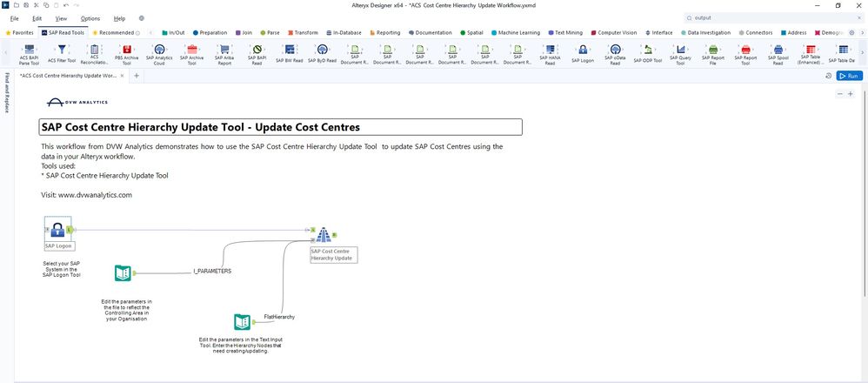
Task: Open the Transform tool category
Action: coord(303,33)
